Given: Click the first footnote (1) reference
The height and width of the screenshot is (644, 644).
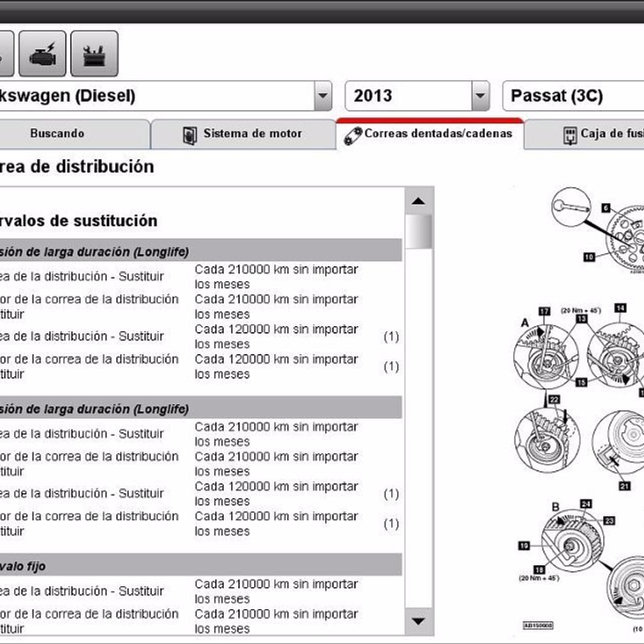Looking at the screenshot, I should pos(391,336).
